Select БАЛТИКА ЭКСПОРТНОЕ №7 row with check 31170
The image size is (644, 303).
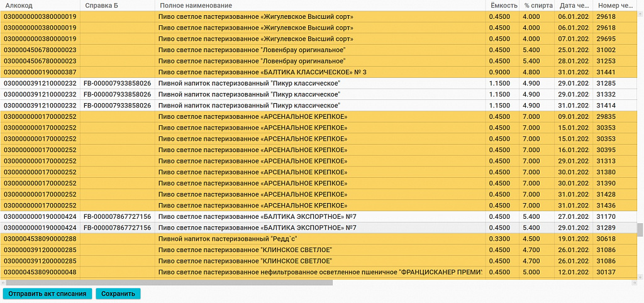pyautogui.click(x=319, y=216)
